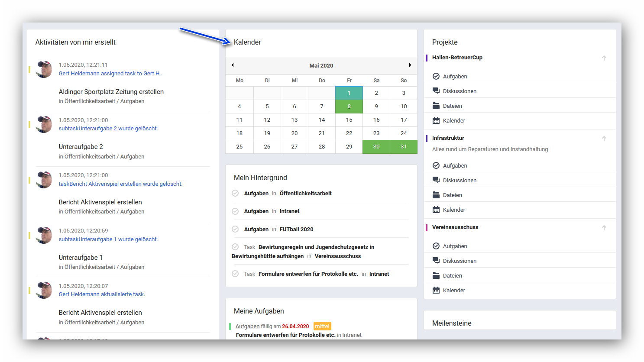Select May 30 in the calendar
This screenshot has width=644, height=362.
376,147
